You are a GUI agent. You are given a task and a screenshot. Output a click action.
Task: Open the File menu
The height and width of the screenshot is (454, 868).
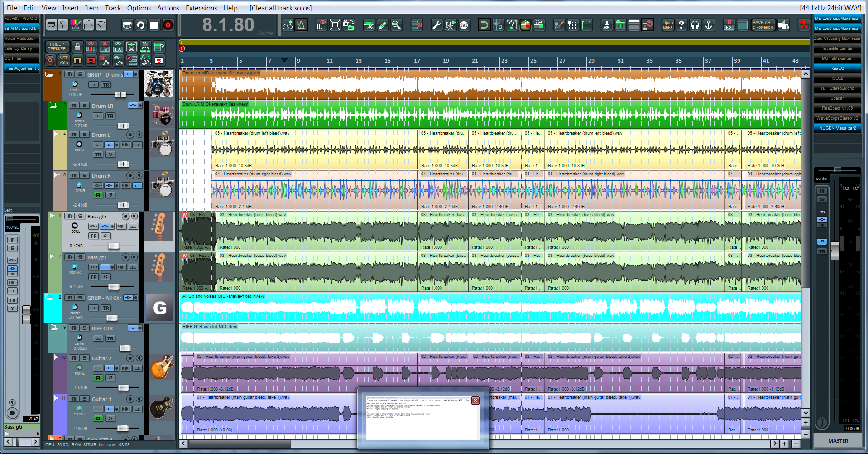tap(12, 8)
